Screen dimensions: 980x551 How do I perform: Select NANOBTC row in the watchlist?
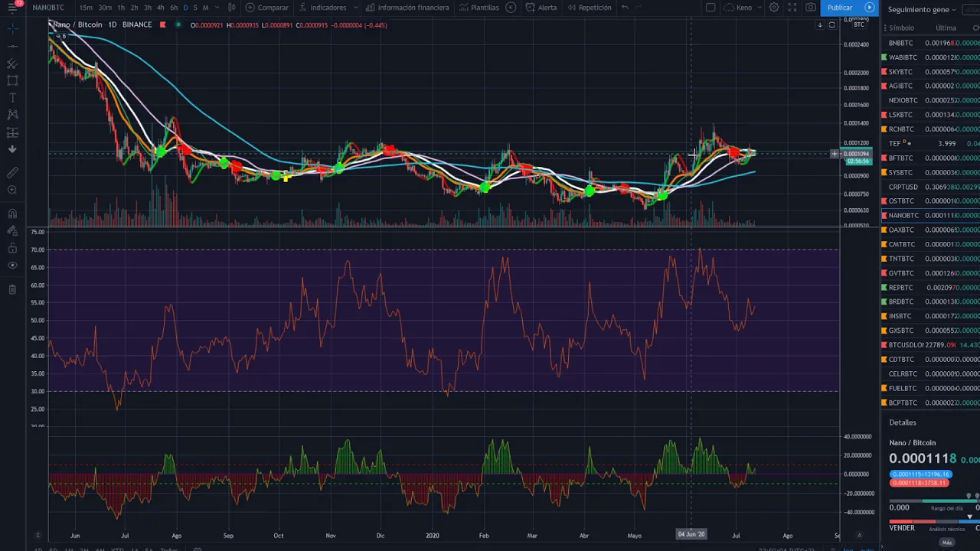coord(930,215)
